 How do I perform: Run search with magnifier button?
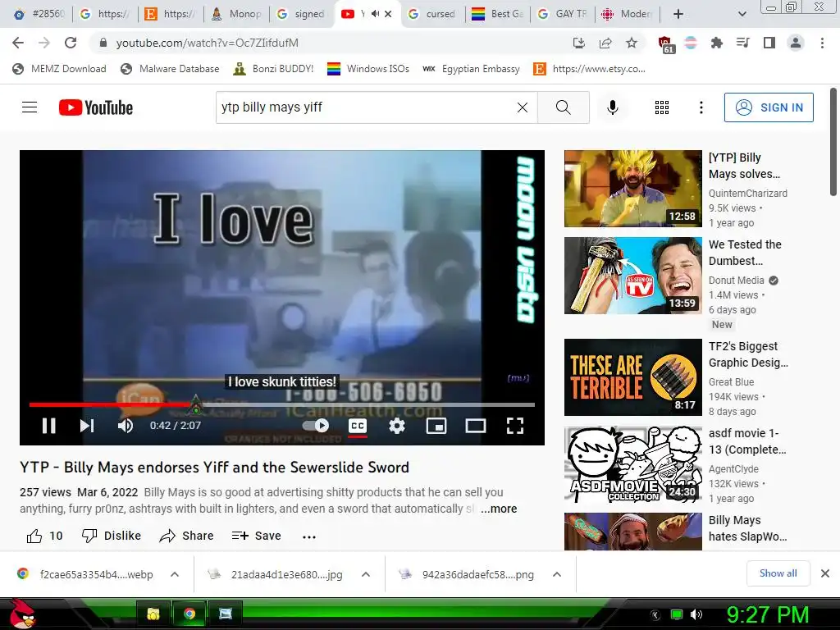point(563,107)
